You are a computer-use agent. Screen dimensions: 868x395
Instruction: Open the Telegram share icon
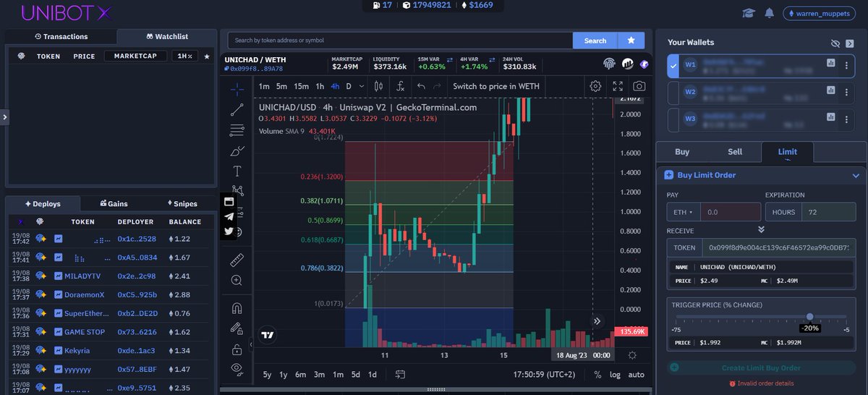coord(229,216)
